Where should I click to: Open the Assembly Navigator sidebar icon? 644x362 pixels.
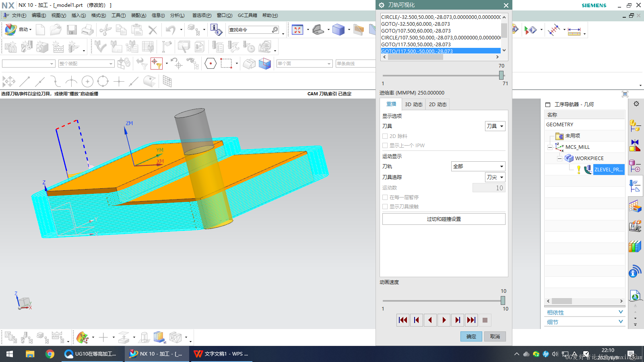[635, 125]
